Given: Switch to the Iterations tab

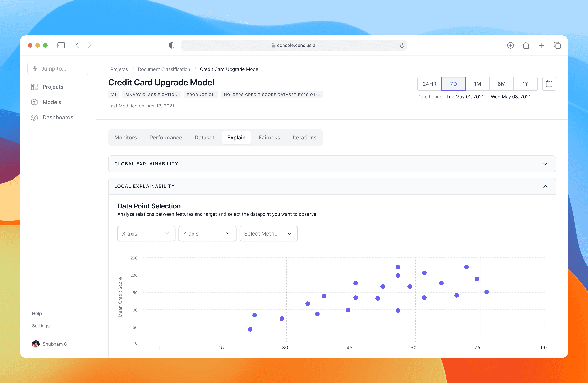Looking at the screenshot, I should [x=304, y=137].
